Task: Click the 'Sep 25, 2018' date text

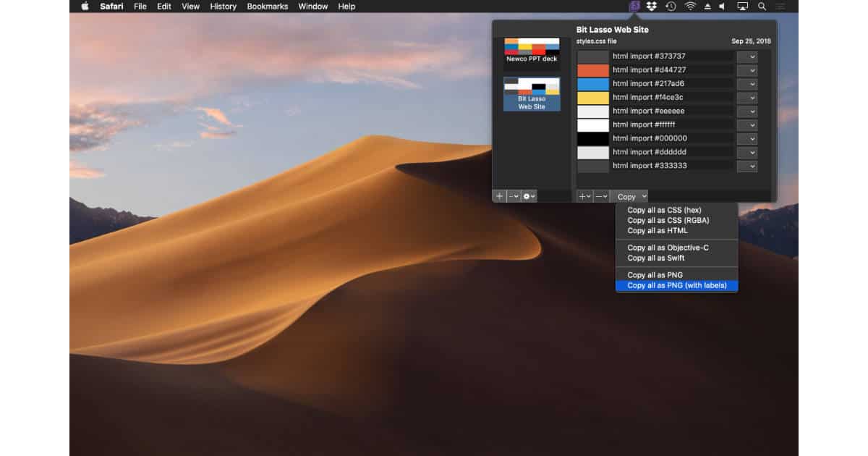Action: click(751, 41)
